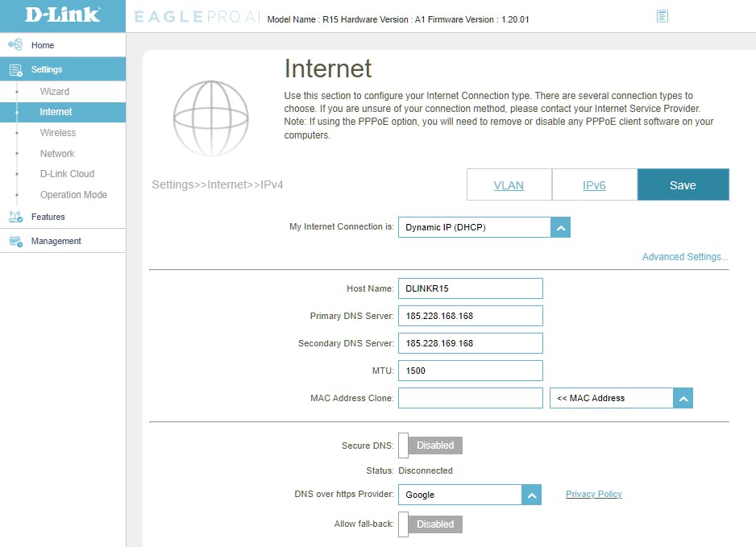Click the Internet page heading
756x547 pixels.
pos(328,68)
